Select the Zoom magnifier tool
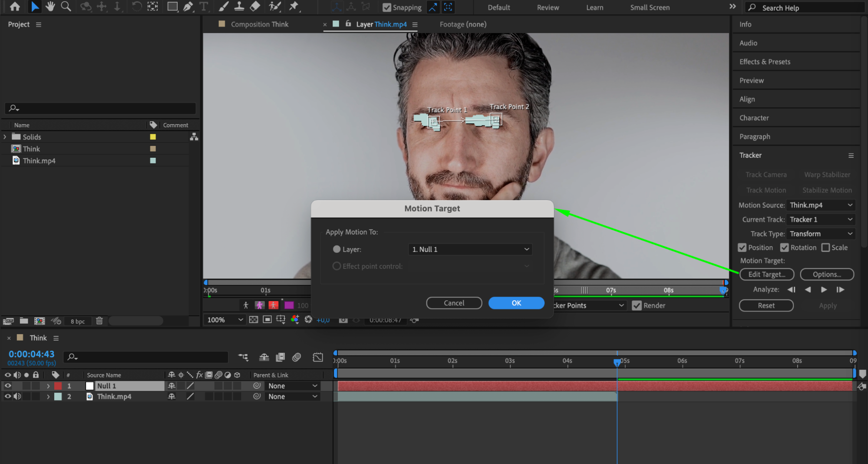The height and width of the screenshot is (464, 868). [66, 7]
